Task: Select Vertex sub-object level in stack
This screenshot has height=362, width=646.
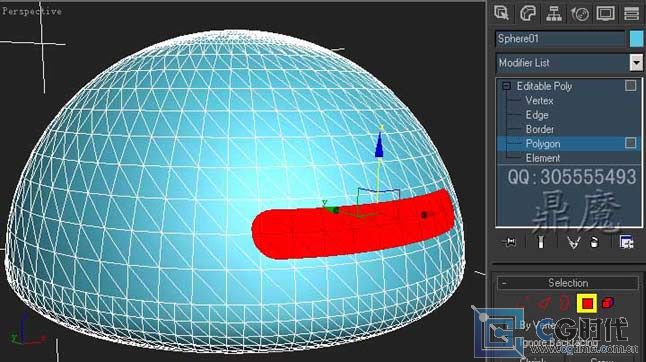Action: [x=539, y=100]
